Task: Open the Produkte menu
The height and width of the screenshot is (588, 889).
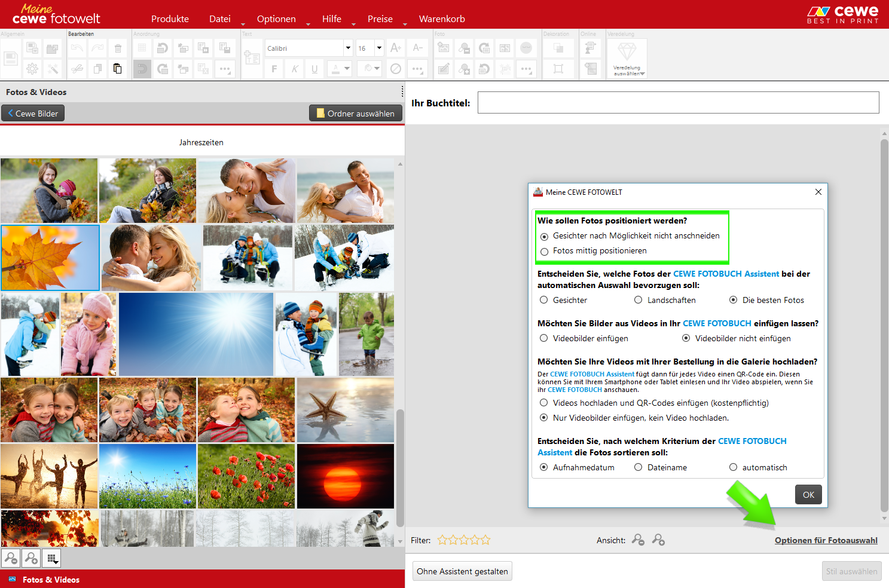Action: [170, 19]
